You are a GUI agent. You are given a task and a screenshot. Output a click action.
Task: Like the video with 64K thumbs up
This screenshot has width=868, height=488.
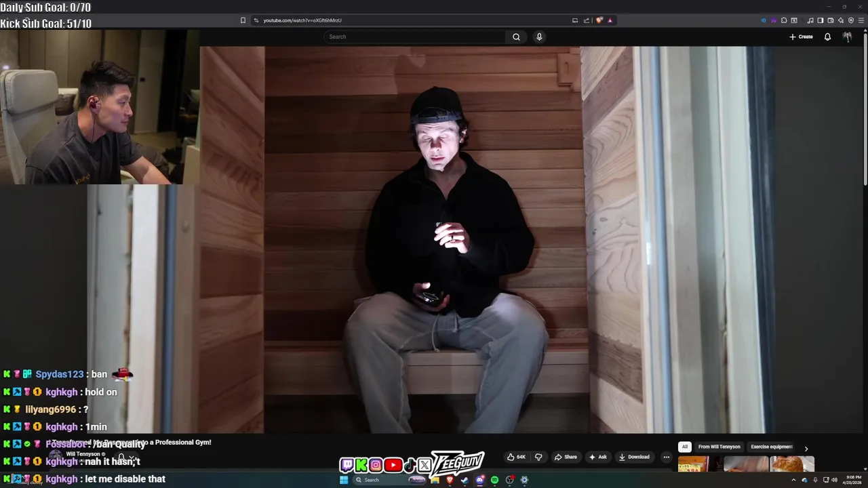pos(516,457)
